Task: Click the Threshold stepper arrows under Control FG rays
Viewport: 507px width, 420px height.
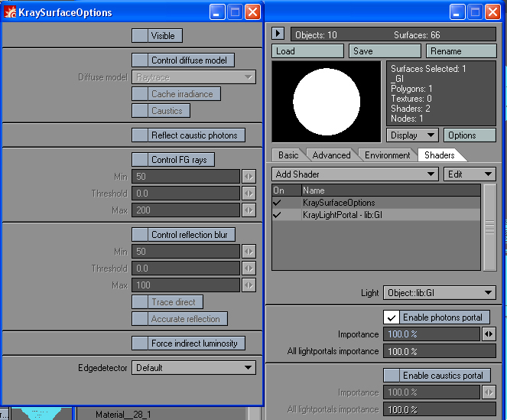Action: click(249, 194)
